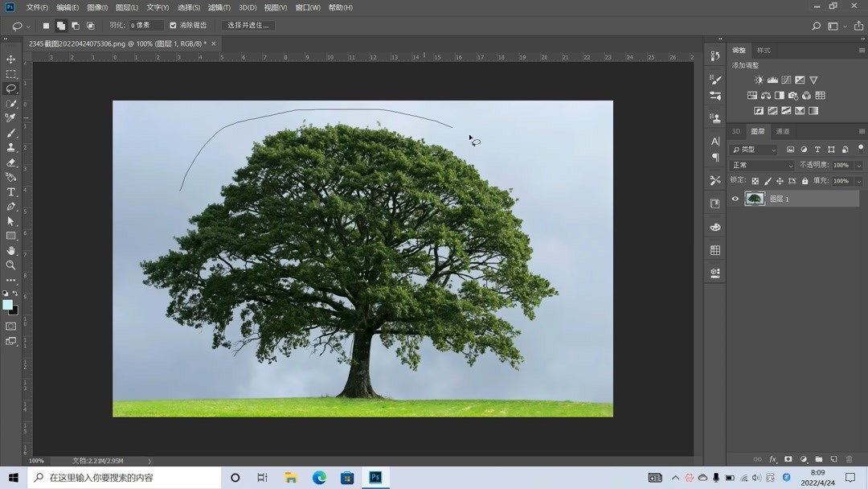This screenshot has width=868, height=489.
Task: Toggle the 消除锯齿 anti-alias checkbox
Action: [x=173, y=26]
